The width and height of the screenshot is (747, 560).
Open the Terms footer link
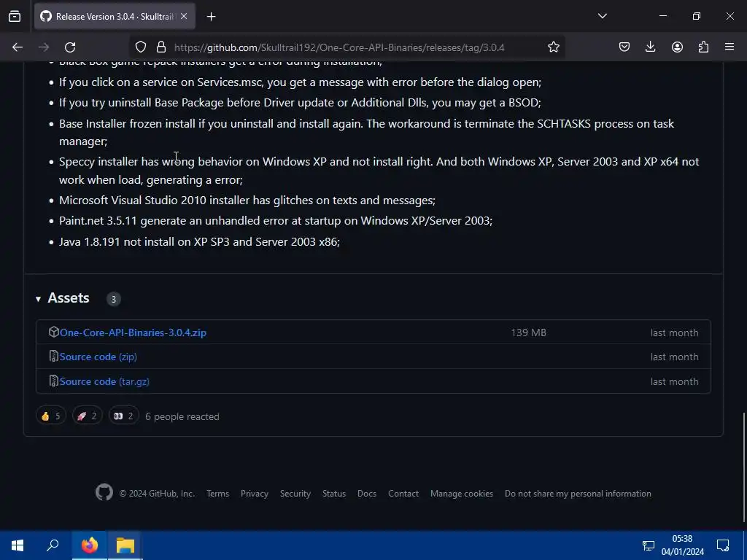[217, 494]
